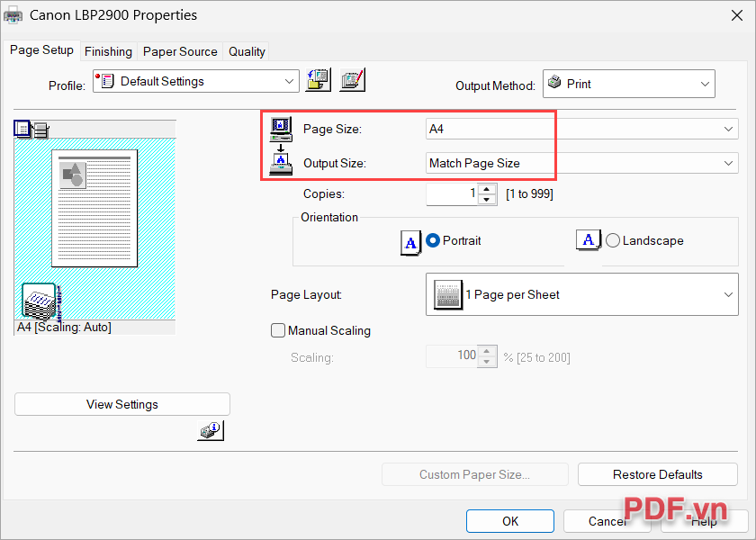Switch to the Finishing tab

click(108, 51)
